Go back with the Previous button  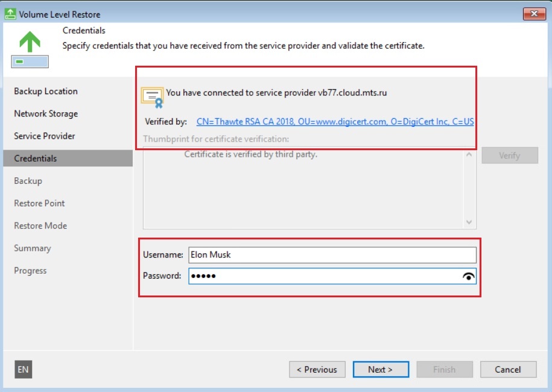coord(317,369)
